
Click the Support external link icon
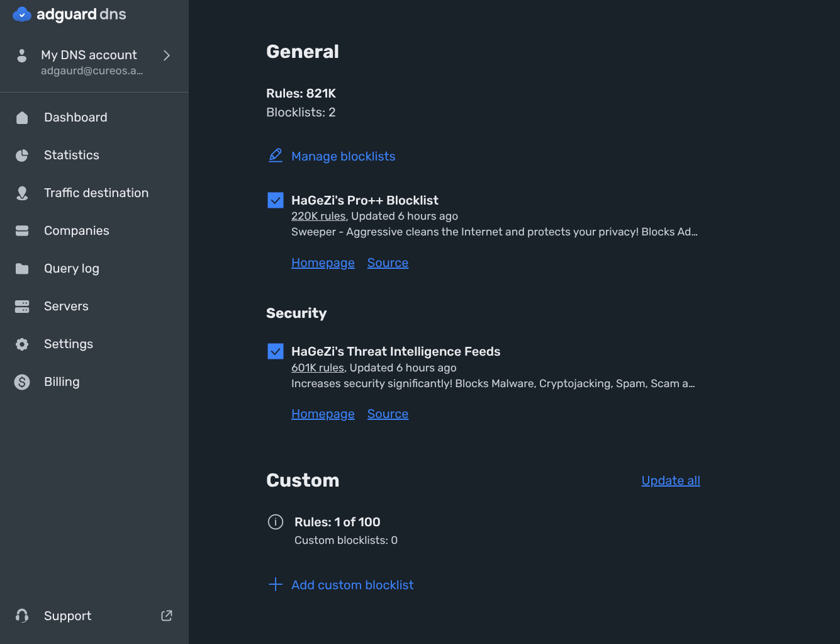click(167, 616)
